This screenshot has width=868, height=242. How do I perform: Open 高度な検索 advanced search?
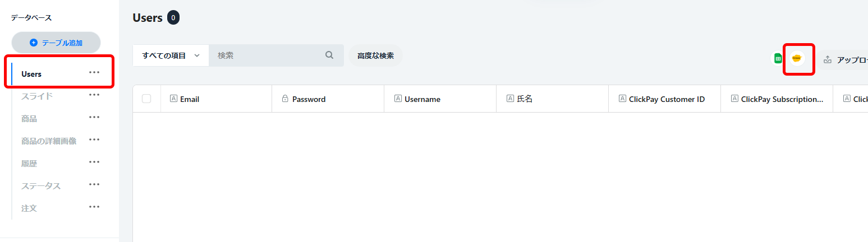tap(375, 55)
